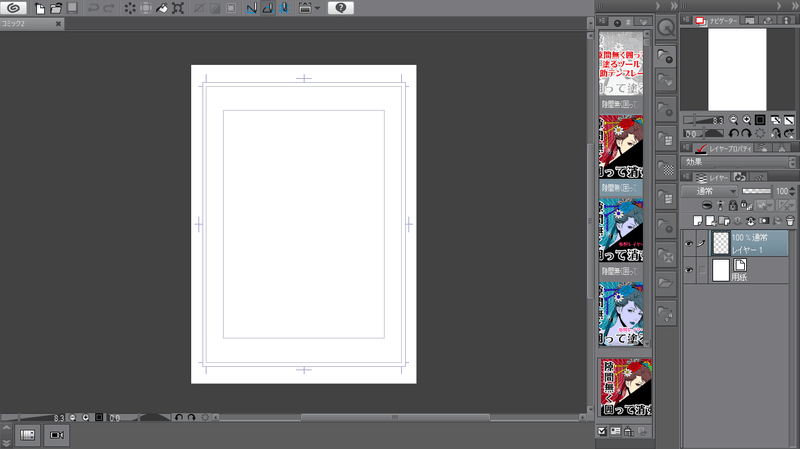800x449 pixels.
Task: Open a file with the folder icon
Action: click(x=56, y=8)
